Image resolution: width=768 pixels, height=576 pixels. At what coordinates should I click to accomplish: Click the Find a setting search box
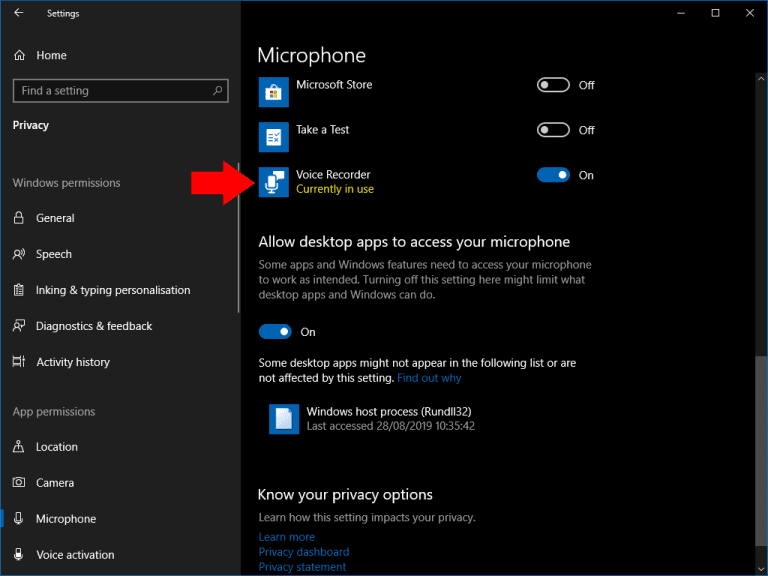(110, 91)
